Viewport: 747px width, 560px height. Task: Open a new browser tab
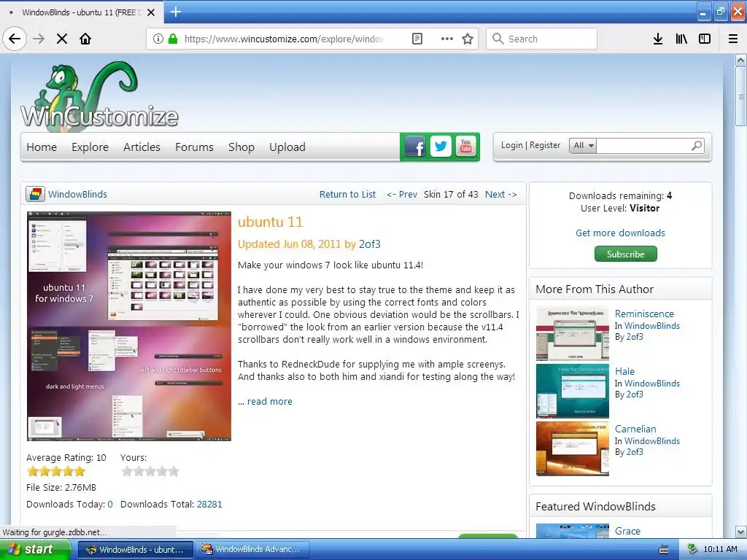click(x=175, y=12)
